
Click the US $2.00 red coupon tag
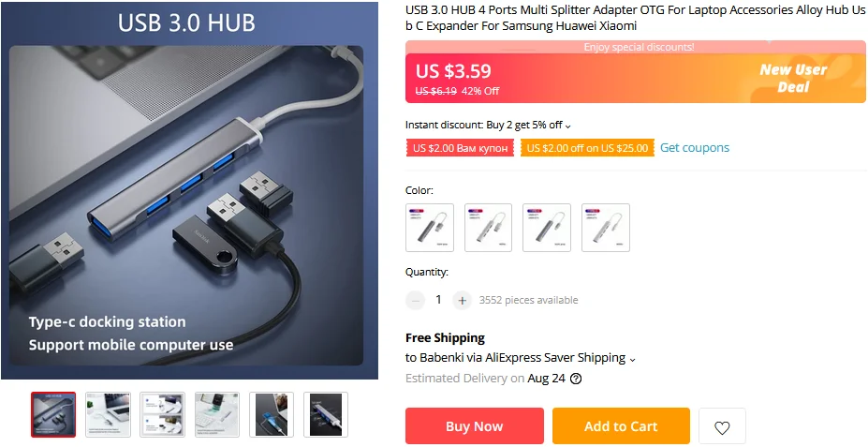pos(460,148)
